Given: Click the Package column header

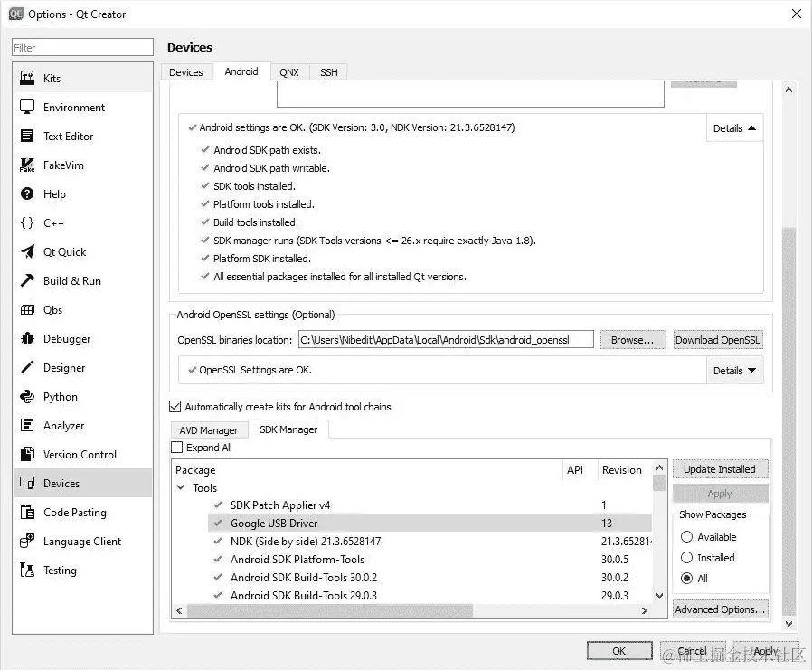Looking at the screenshot, I should pyautogui.click(x=366, y=470).
